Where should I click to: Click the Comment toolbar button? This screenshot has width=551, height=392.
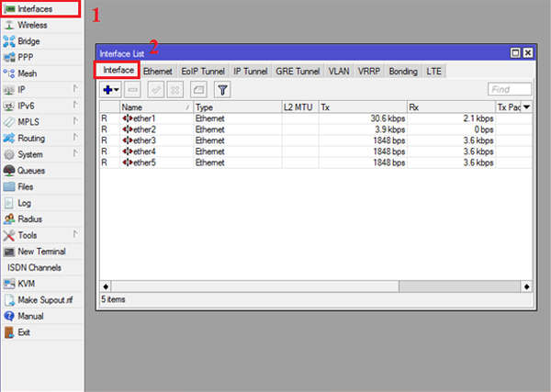197,89
